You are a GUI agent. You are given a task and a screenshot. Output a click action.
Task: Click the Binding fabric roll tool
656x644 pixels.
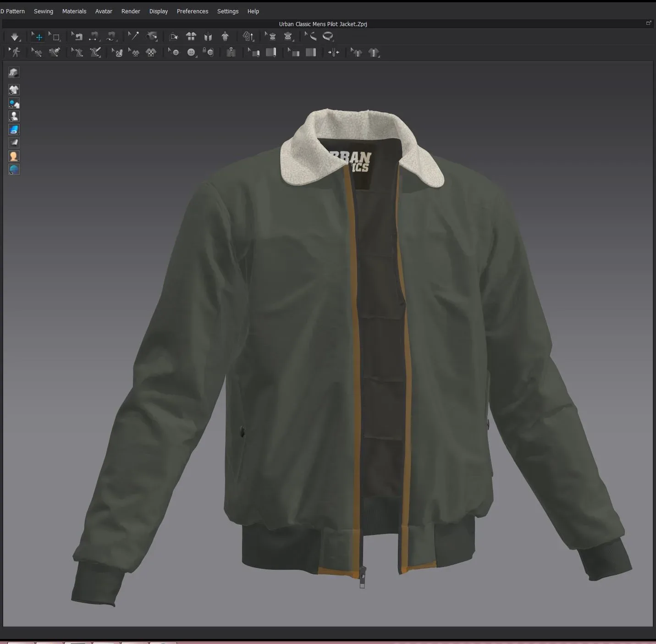point(271,52)
